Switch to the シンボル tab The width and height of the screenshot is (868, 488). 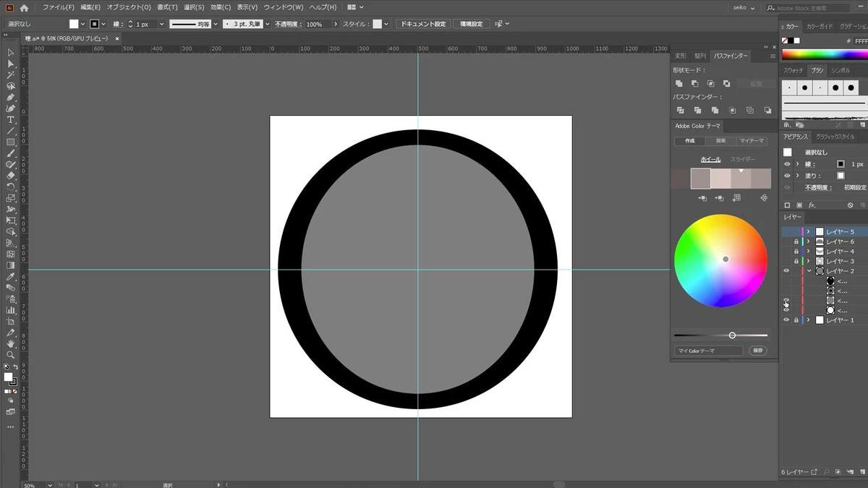tap(841, 70)
